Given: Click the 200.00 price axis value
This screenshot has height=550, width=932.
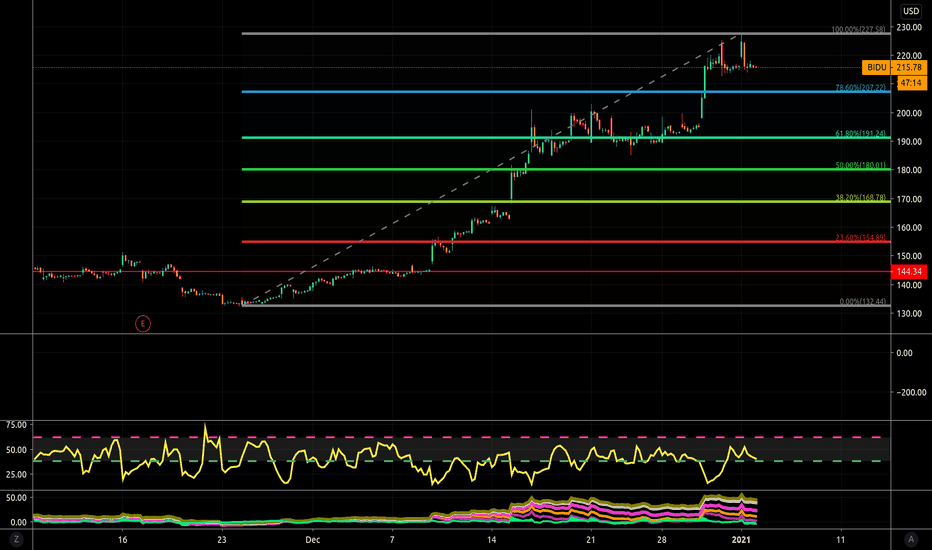Looking at the screenshot, I should coord(909,113).
